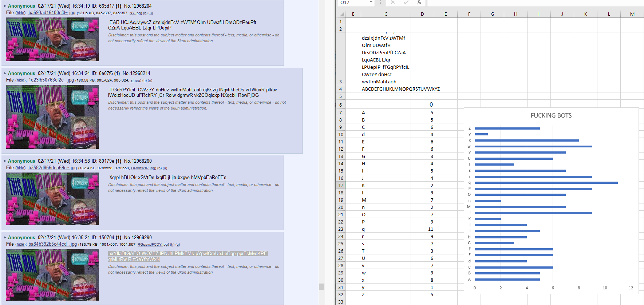Click poster ID 8e07f6

pos(106,74)
